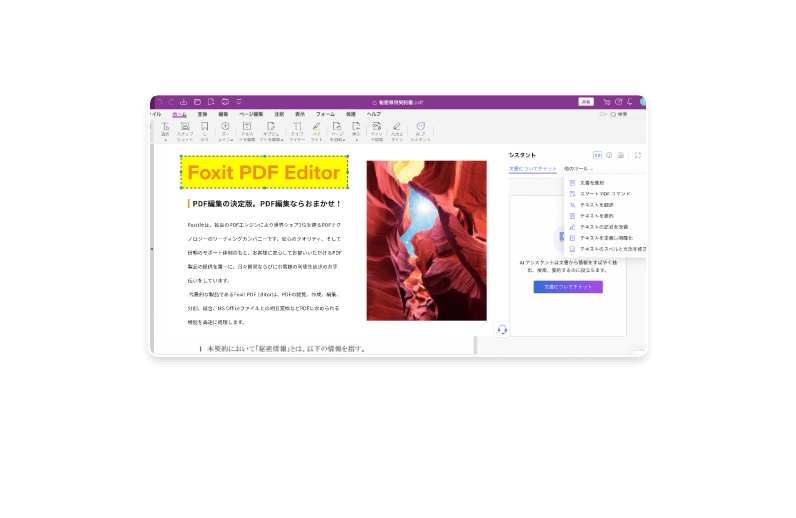The width and height of the screenshot is (796, 518).
Task: Select the ハイライト tool
Action: (316, 132)
